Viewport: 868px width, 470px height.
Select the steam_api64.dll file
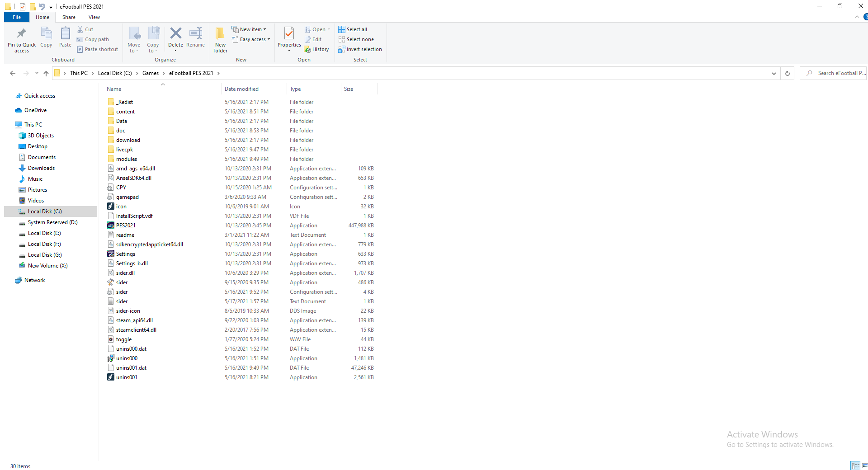pos(130,320)
